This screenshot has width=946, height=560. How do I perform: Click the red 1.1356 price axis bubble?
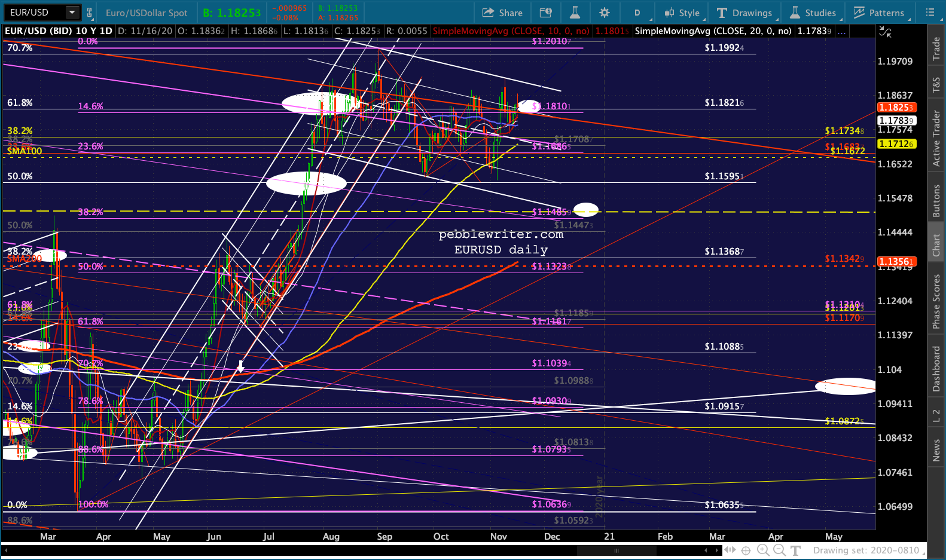click(x=896, y=262)
